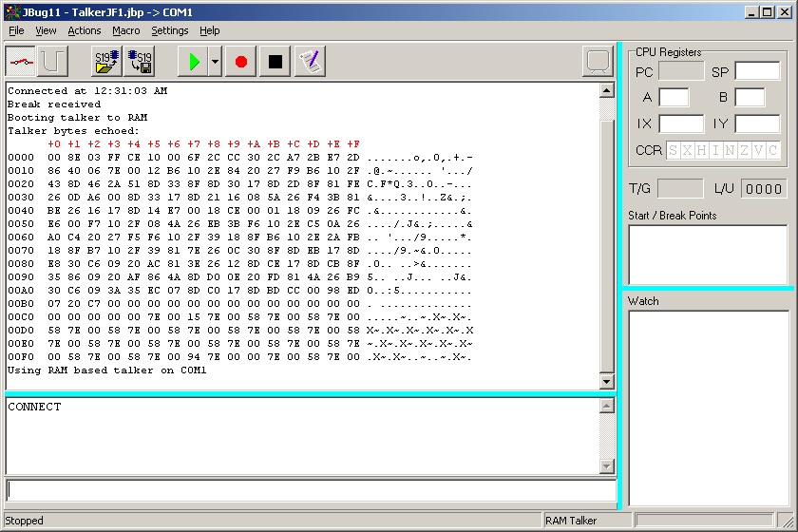Click the 'Booting talker to RAM' line
This screenshot has height=532, width=798.
77,117
